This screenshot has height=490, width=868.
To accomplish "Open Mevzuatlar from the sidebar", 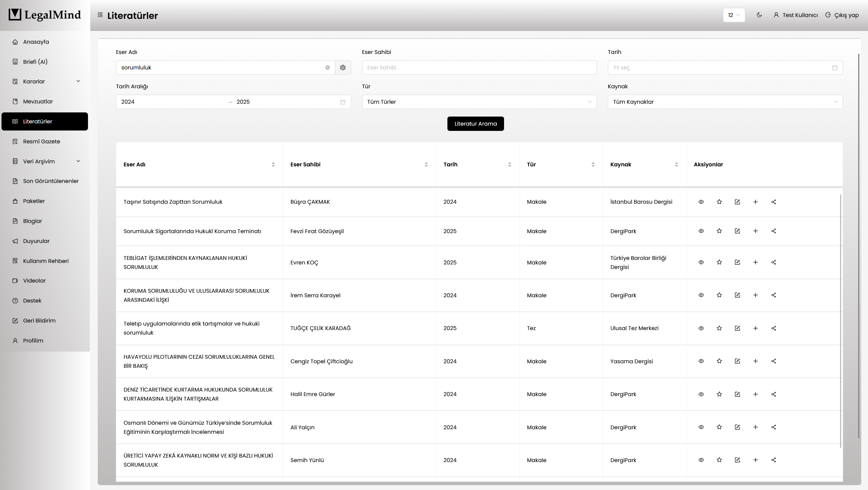I will coord(38,101).
